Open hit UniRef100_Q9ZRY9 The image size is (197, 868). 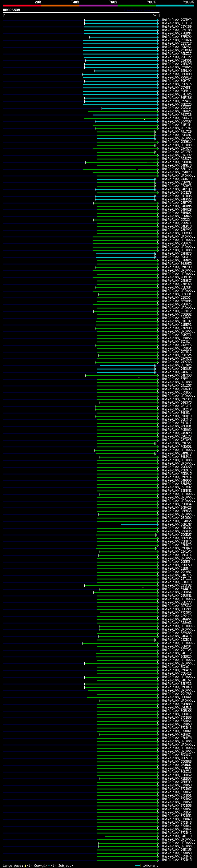coord(177,20)
